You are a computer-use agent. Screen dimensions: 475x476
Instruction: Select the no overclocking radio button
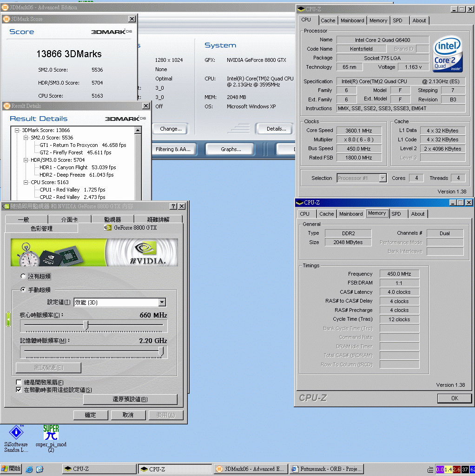[x=23, y=276]
